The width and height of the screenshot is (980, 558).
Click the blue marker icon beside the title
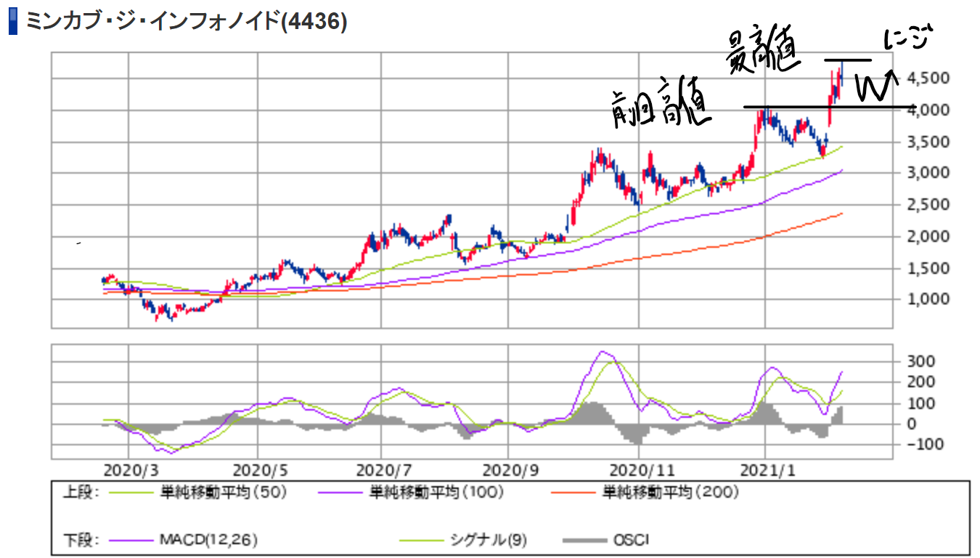[x=12, y=22]
